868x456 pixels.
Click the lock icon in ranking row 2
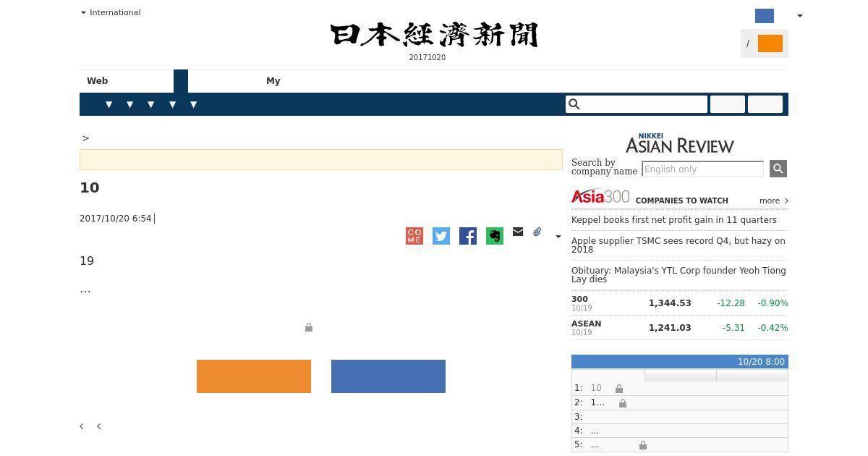point(623,402)
